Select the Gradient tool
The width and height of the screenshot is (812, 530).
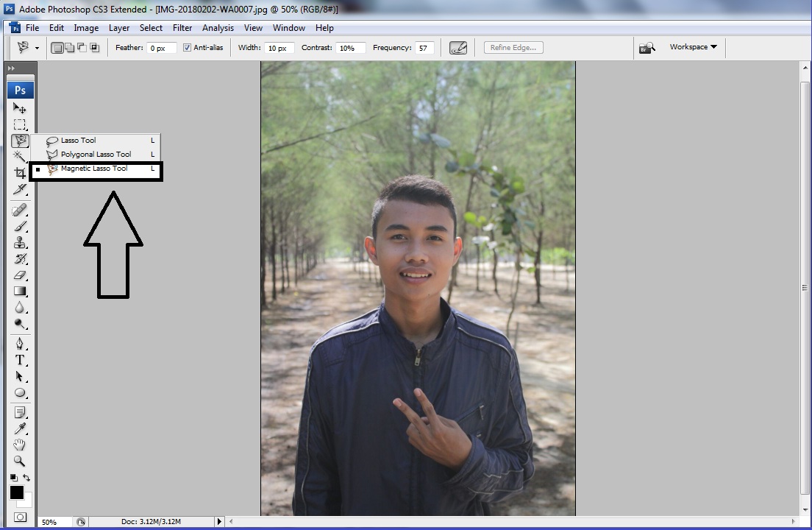coord(20,291)
